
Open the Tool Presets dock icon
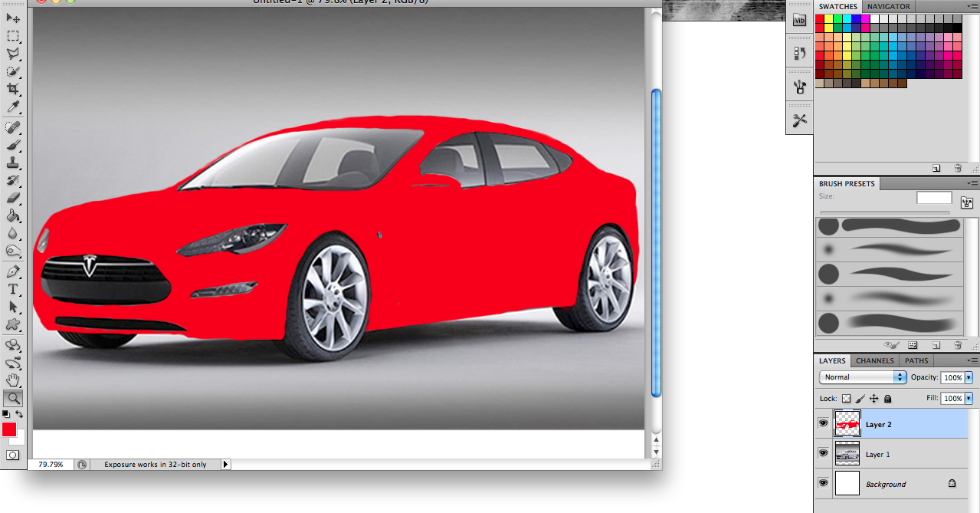point(800,120)
